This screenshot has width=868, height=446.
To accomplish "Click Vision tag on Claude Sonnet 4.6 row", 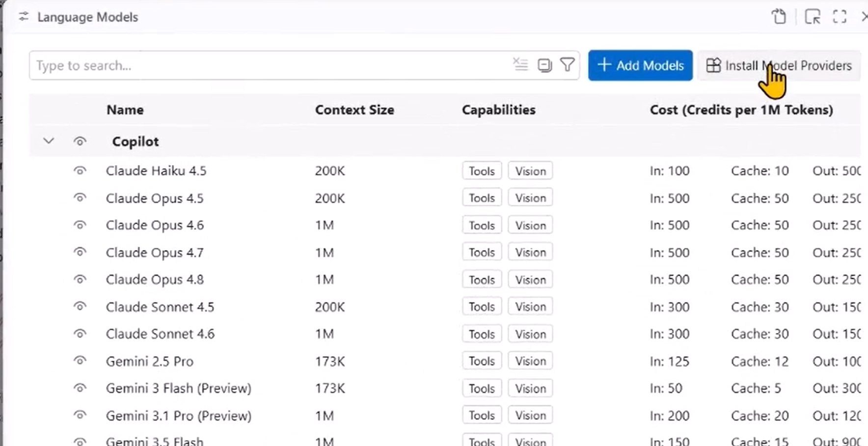I will point(530,334).
